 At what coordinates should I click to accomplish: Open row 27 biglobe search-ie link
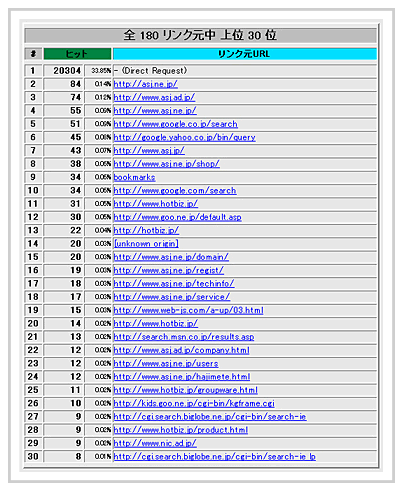[x=210, y=417]
